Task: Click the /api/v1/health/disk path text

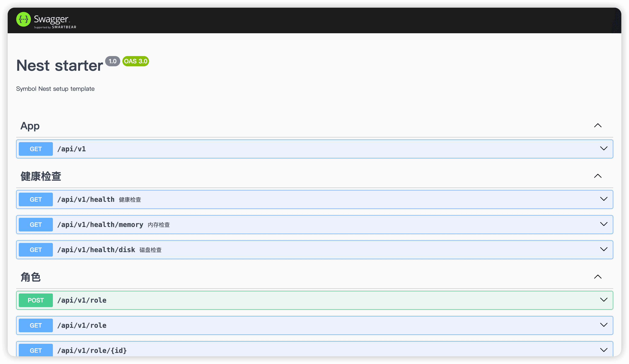Action: click(96, 250)
